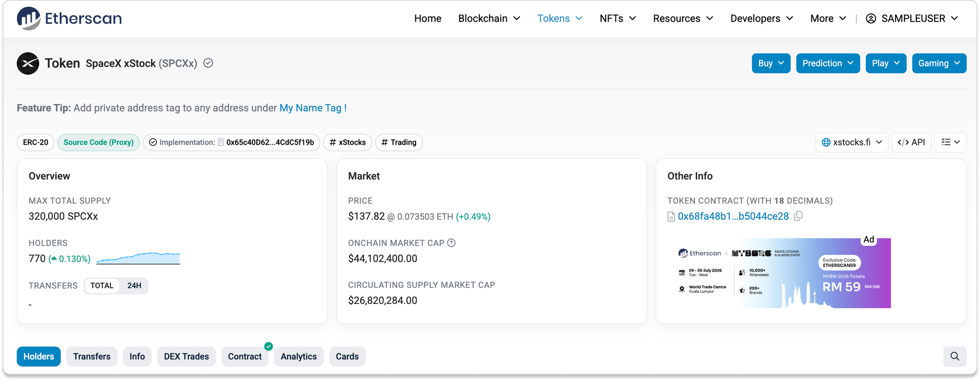Viewport: 980px width, 380px height.
Task: Click the My Name Tag link
Action: coord(313,108)
